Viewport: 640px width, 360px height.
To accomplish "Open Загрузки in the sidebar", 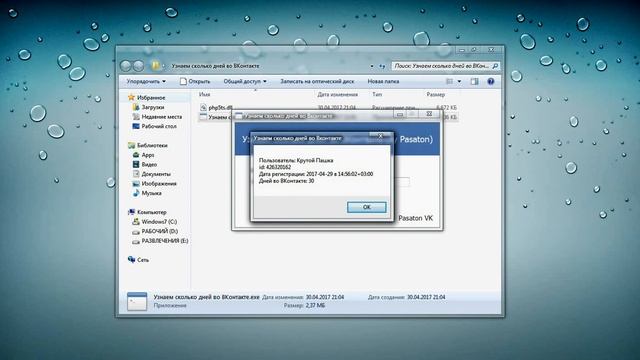I will pos(153,107).
